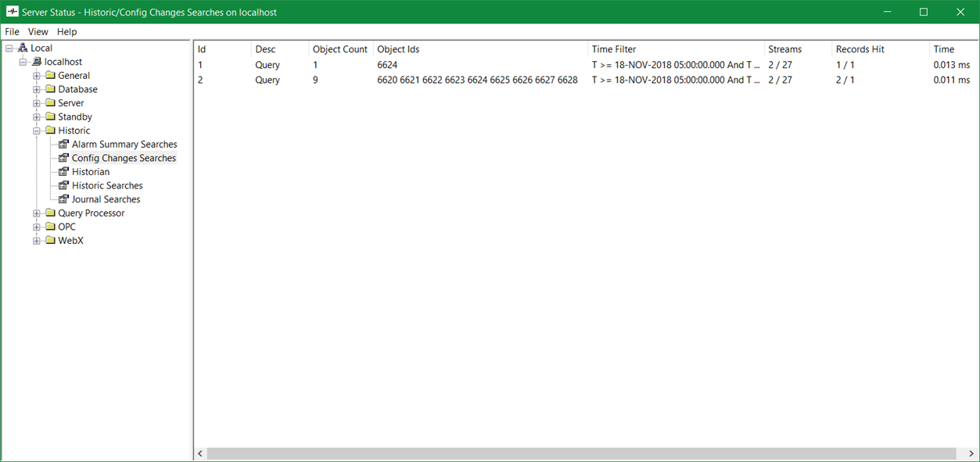Viewport: 980px width, 462px height.
Task: Collapse the Historic folder node
Action: point(37,131)
